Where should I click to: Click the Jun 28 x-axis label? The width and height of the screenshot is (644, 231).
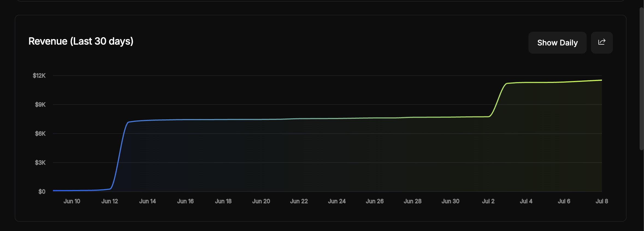[x=412, y=201]
